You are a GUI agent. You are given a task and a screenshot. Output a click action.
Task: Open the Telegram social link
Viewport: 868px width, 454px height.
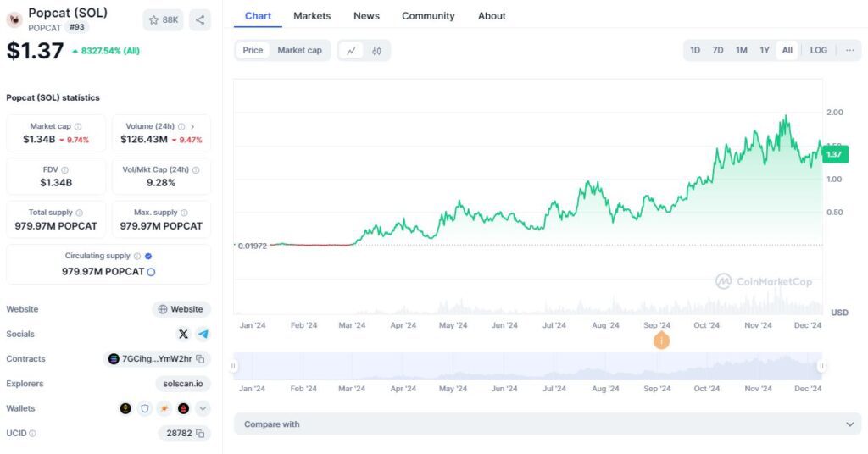203,334
